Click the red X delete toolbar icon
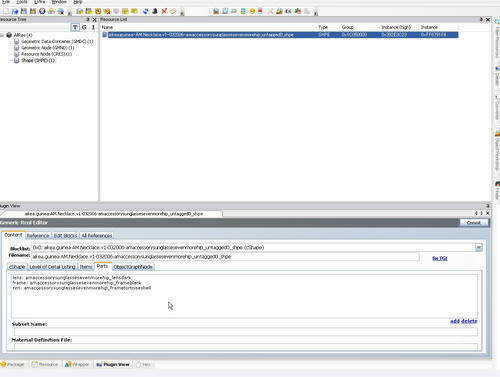 tap(164, 11)
